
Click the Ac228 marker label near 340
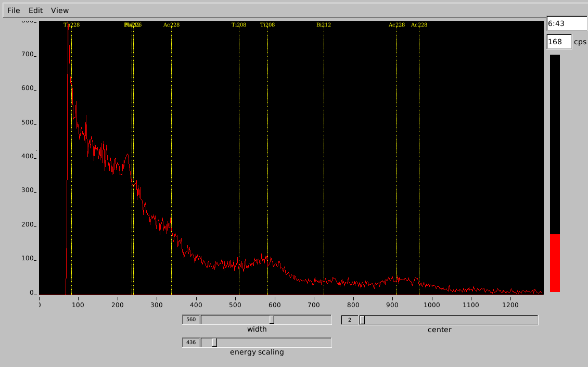coord(171,24)
